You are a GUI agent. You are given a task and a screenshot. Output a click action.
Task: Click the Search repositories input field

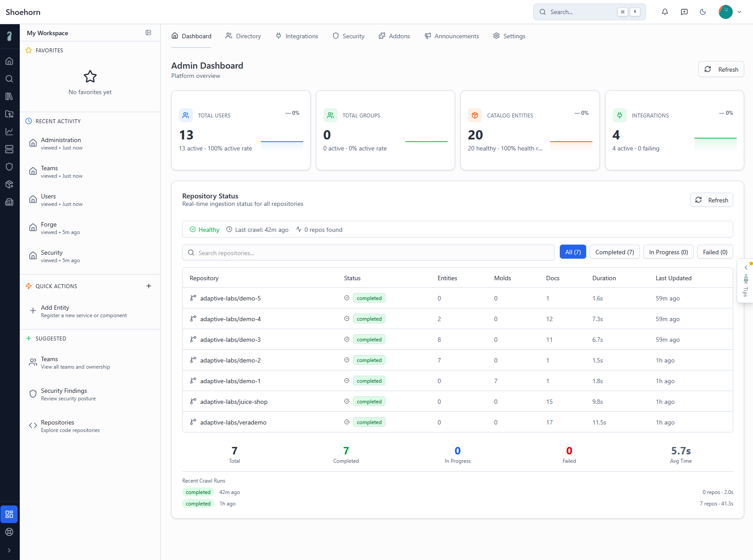click(368, 253)
